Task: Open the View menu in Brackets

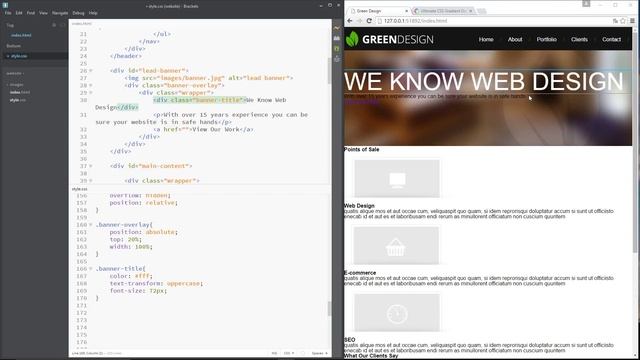Action: pyautogui.click(x=43, y=13)
